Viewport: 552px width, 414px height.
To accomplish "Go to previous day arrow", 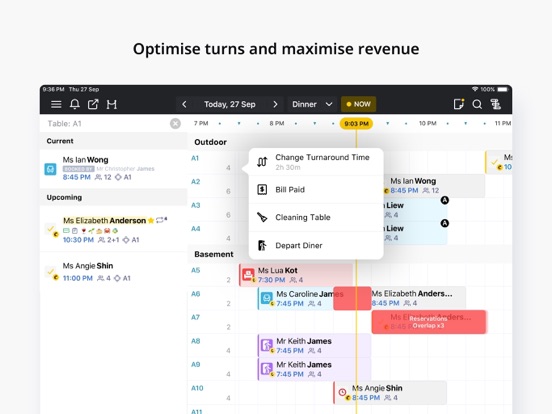I will point(184,104).
